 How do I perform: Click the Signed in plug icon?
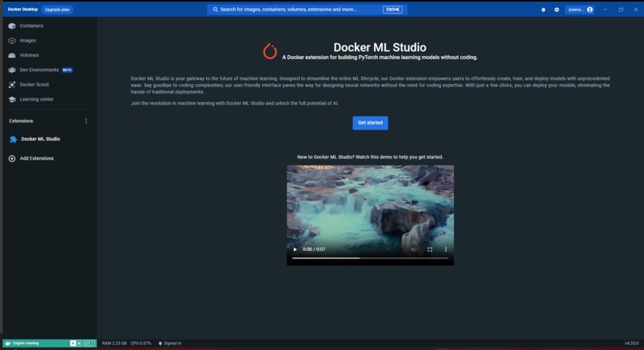160,344
